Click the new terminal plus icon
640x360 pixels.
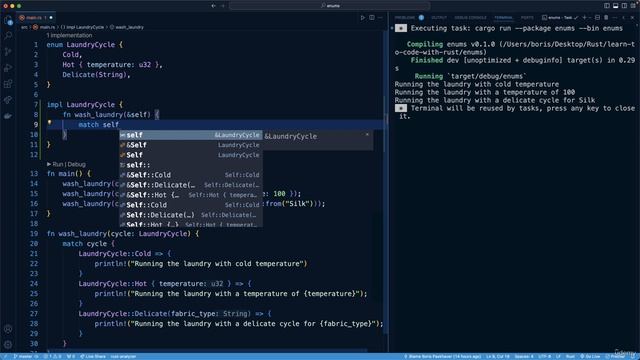584,18
